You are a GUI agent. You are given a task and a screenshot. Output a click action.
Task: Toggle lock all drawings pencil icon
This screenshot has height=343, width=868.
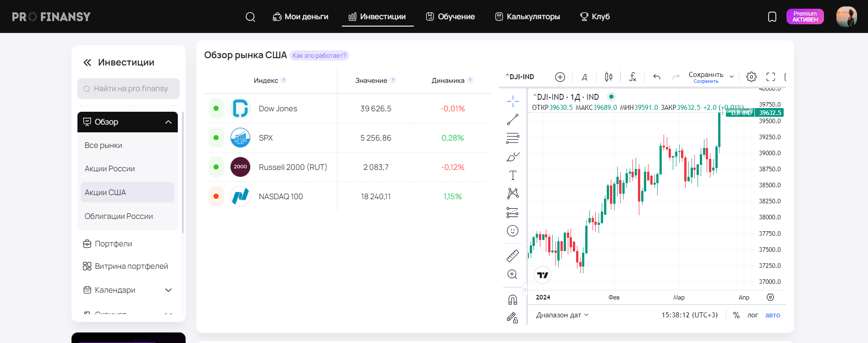(x=513, y=318)
